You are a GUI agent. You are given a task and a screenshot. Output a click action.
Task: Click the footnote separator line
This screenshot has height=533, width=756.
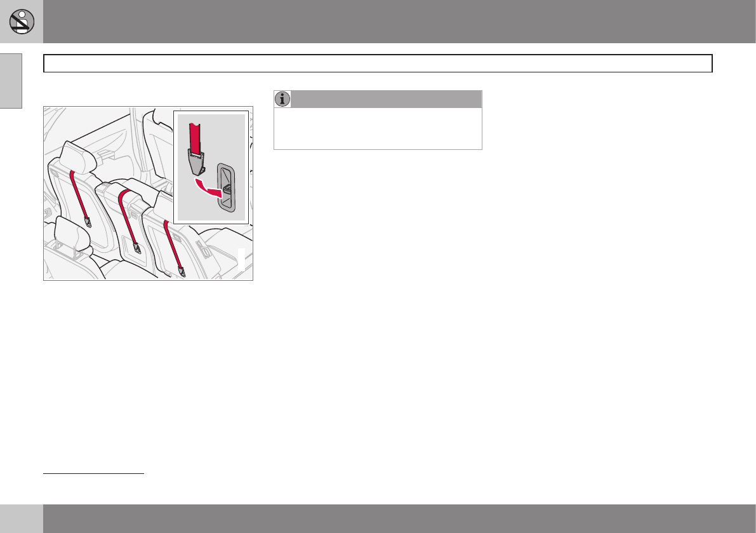[x=94, y=473]
